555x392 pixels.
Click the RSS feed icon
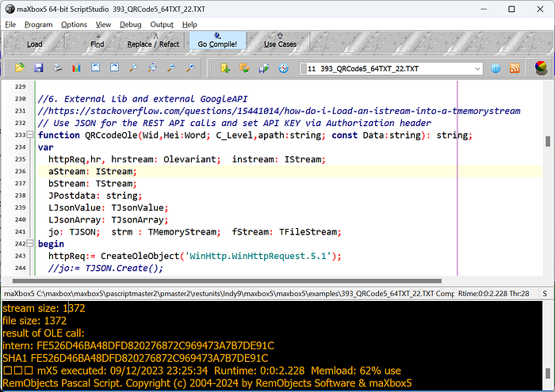coord(515,68)
